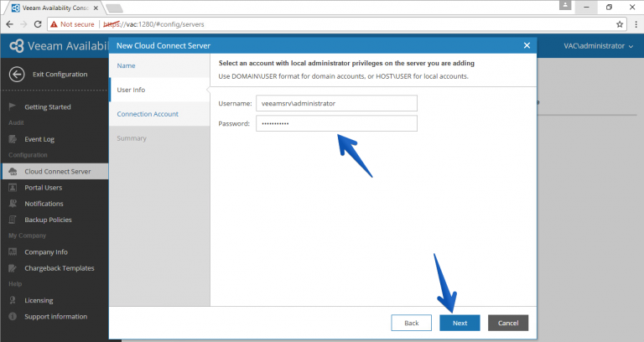Reload the page in browser
The width and height of the screenshot is (644, 342).
[x=38, y=24]
